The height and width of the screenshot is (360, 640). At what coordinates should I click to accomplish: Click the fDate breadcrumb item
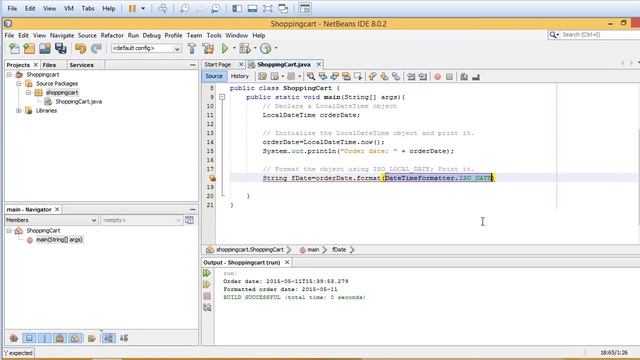[x=339, y=249]
